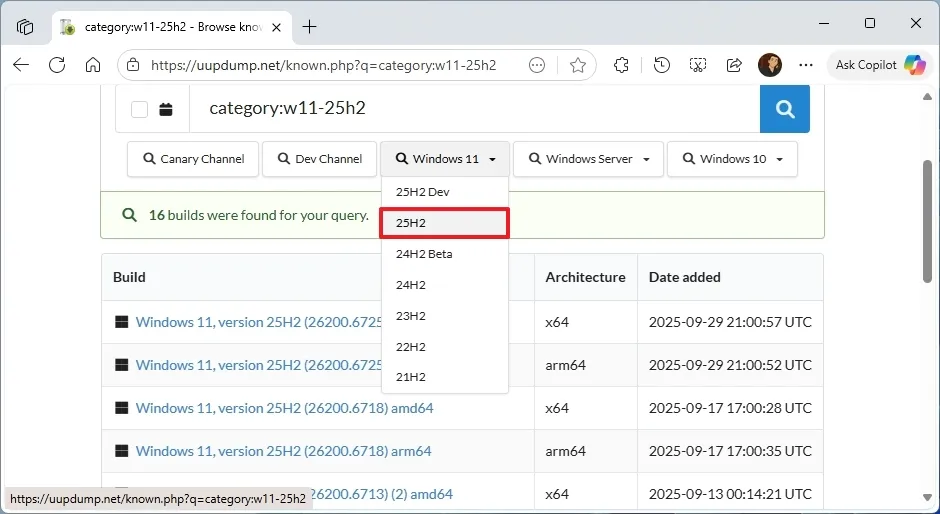Viewport: 940px width, 514px height.
Task: Tick the checkbox beside the search field
Action: 140,109
